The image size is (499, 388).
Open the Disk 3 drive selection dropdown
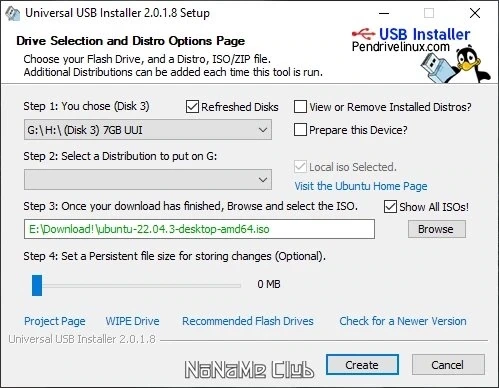click(148, 130)
